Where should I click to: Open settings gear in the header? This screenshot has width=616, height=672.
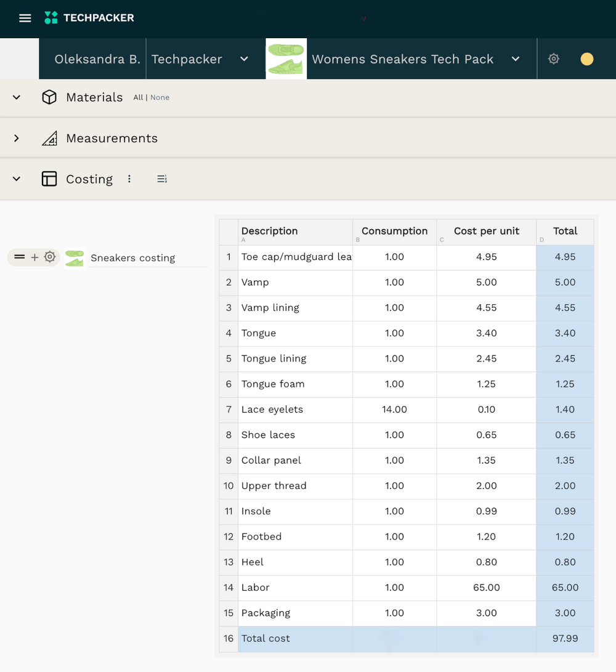553,59
